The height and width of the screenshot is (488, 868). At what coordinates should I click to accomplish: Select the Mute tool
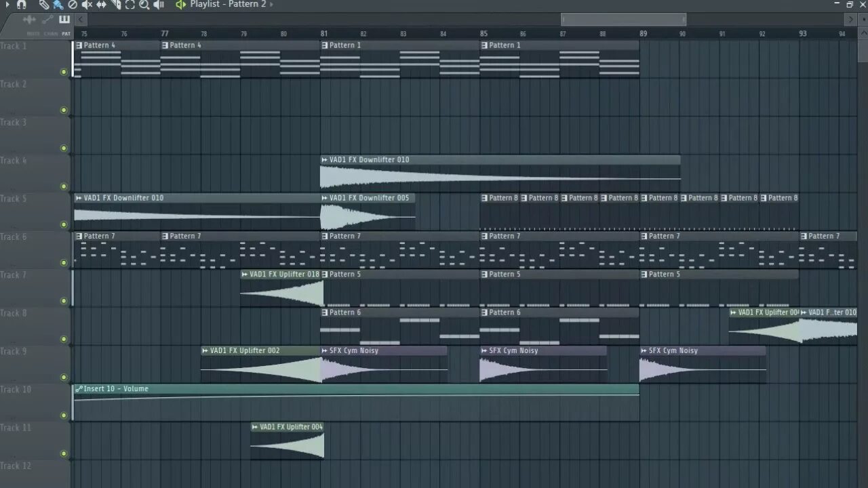pyautogui.click(x=87, y=4)
